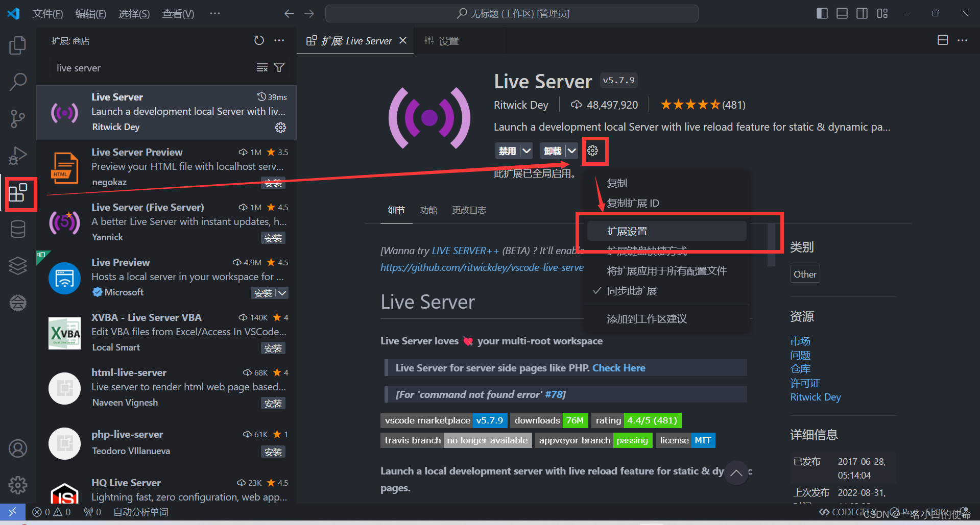This screenshot has height=525, width=980.
Task: Open the Explorer icon in the activity bar
Action: tap(18, 45)
